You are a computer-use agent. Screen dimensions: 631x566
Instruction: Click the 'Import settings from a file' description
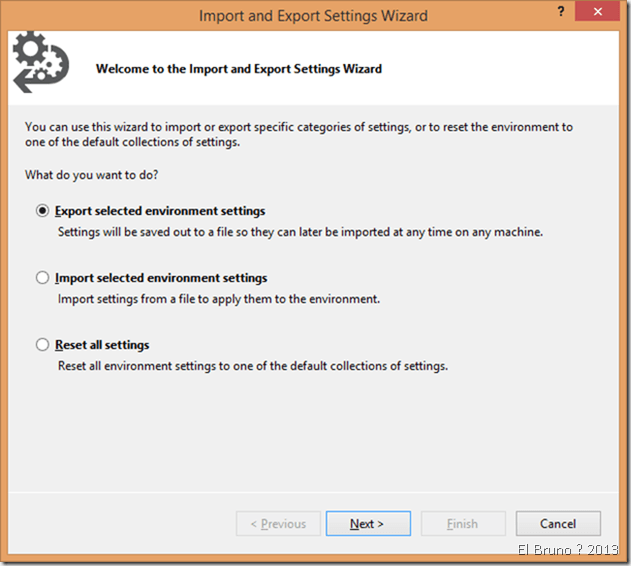pos(218,299)
